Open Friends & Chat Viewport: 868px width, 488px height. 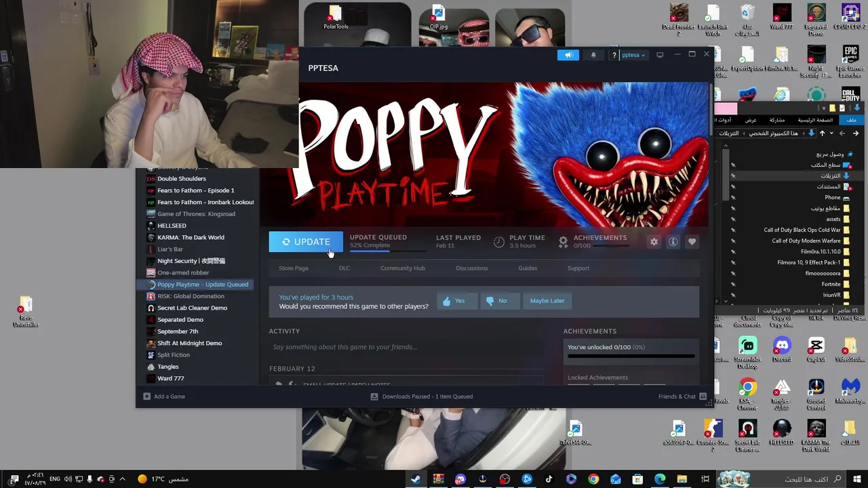click(x=682, y=396)
